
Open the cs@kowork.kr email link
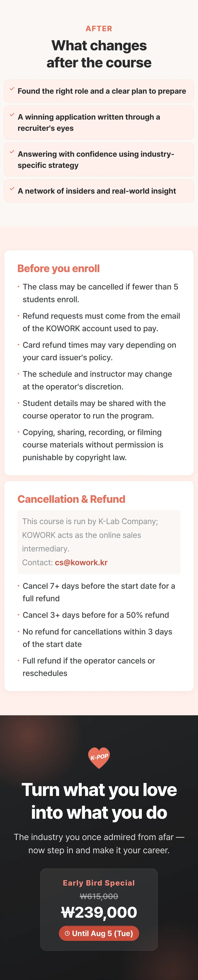pyautogui.click(x=81, y=562)
